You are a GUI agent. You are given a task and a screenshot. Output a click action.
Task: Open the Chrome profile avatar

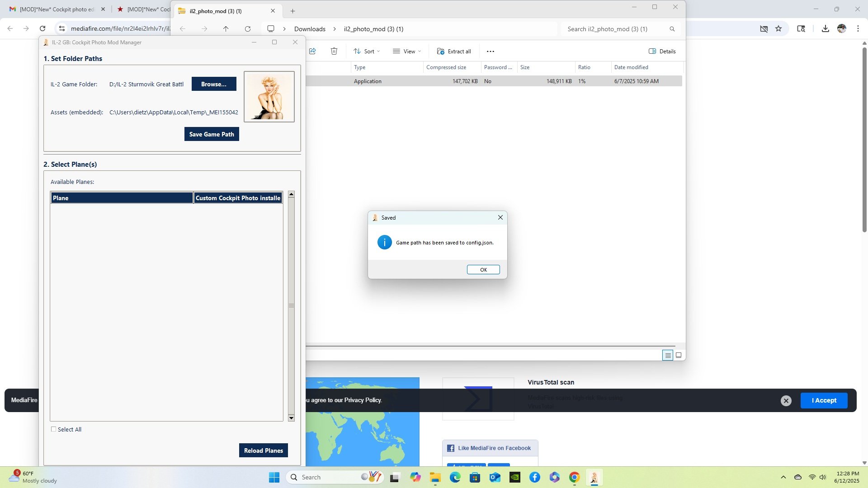coord(842,28)
